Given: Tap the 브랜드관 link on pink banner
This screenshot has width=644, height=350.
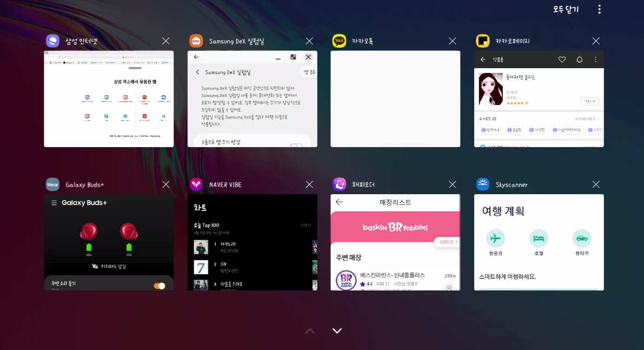Looking at the screenshot, I should click(x=448, y=242).
